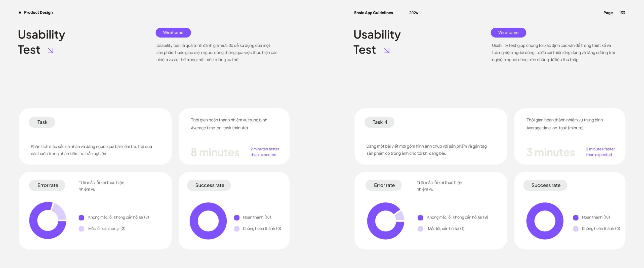
Task: Click the Task 4 success rate donut chart
Action: 545,221
